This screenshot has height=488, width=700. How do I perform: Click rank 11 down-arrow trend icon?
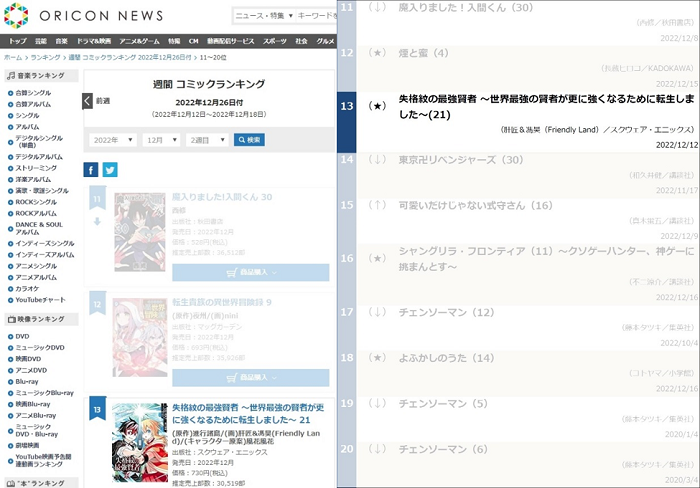tap(97, 221)
